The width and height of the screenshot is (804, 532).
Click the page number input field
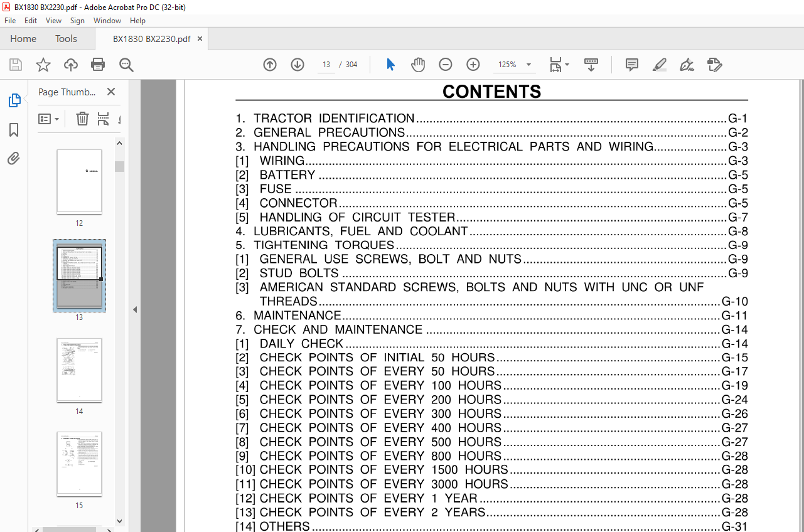(326, 65)
